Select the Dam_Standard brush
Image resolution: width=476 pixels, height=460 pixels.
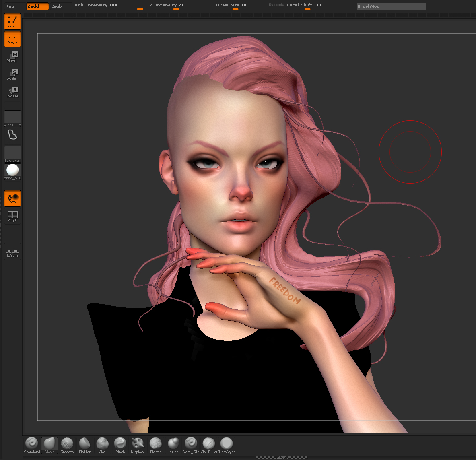click(x=191, y=446)
